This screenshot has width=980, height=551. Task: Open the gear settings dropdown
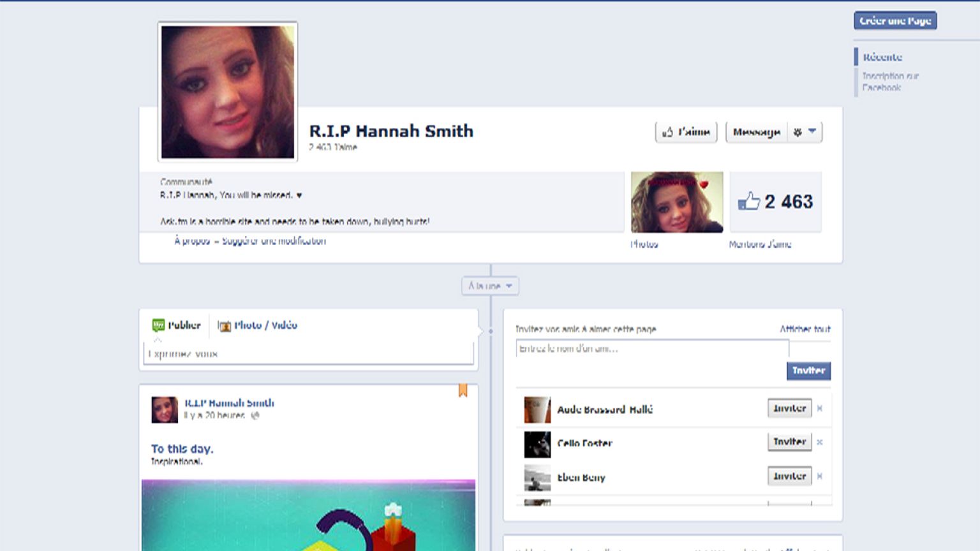click(x=805, y=132)
